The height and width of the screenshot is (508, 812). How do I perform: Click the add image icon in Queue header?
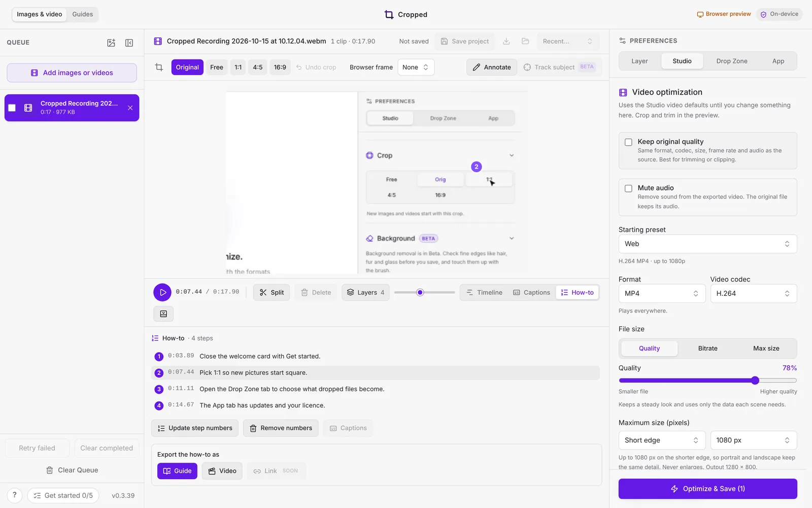pyautogui.click(x=111, y=43)
